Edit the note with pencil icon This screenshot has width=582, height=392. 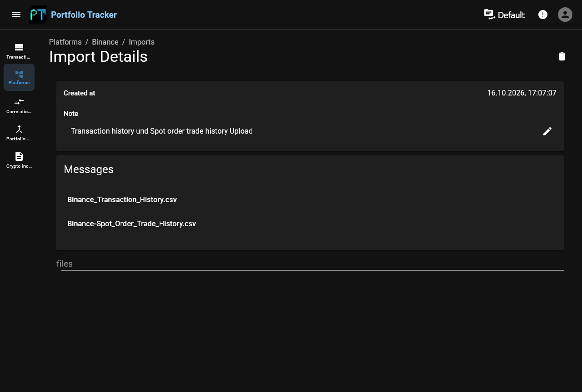[547, 131]
